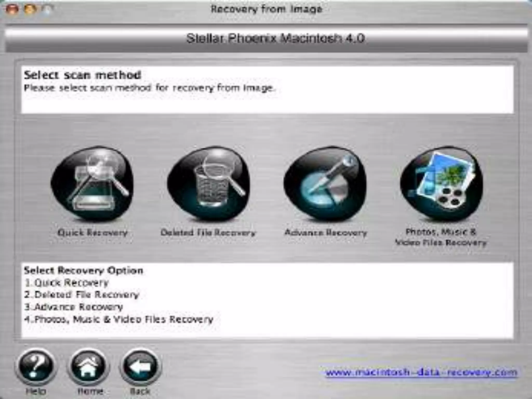This screenshot has height=399, width=532.
Task: Click the Stellar Phoenix Macintosh 4.0 banner
Action: coord(275,38)
